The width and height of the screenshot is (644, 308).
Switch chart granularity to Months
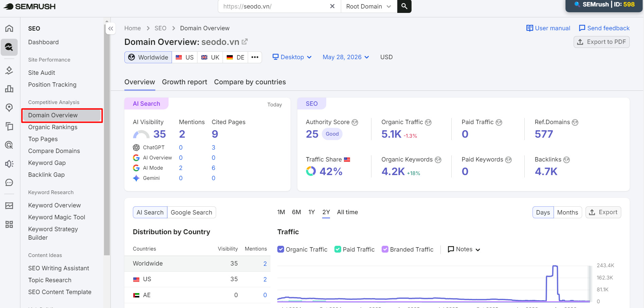click(x=568, y=212)
